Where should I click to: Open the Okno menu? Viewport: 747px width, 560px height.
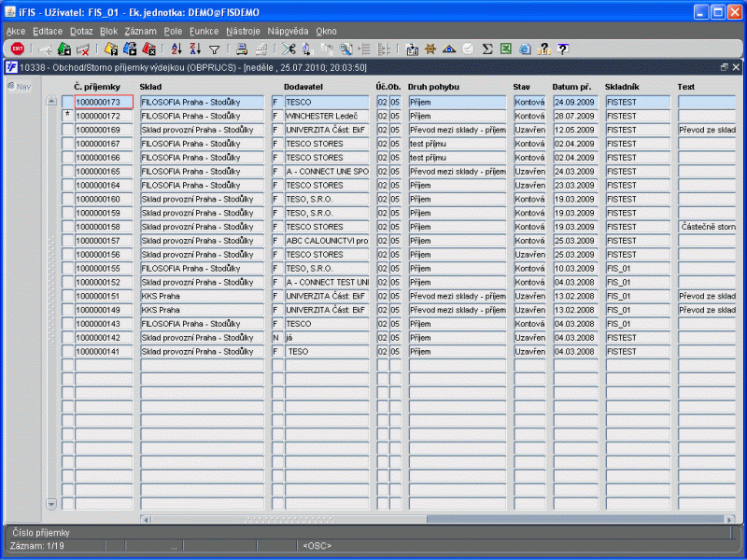(x=326, y=31)
